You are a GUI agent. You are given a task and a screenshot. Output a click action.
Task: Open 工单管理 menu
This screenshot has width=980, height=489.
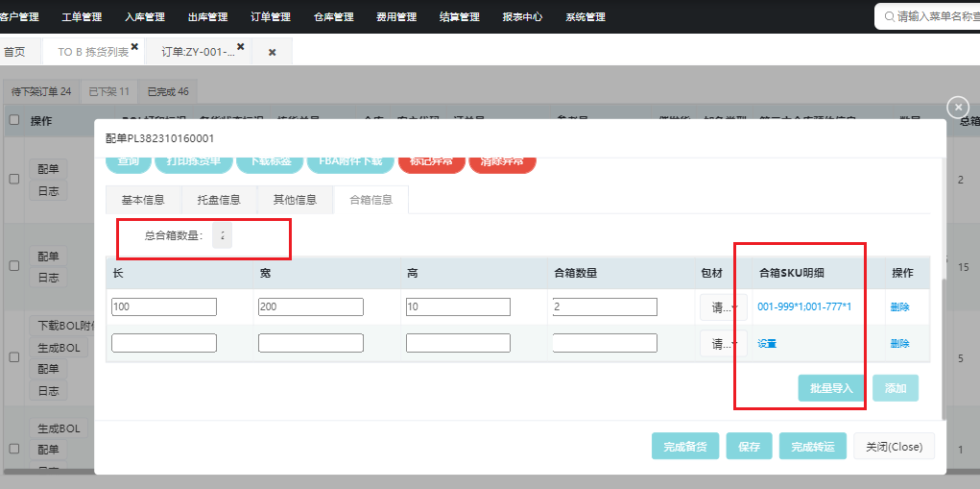coord(82,17)
